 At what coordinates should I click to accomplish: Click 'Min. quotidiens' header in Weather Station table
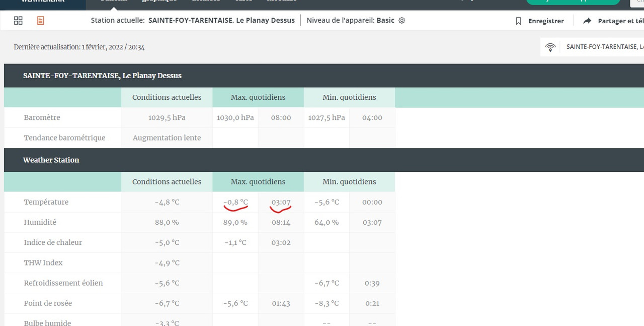tap(349, 182)
